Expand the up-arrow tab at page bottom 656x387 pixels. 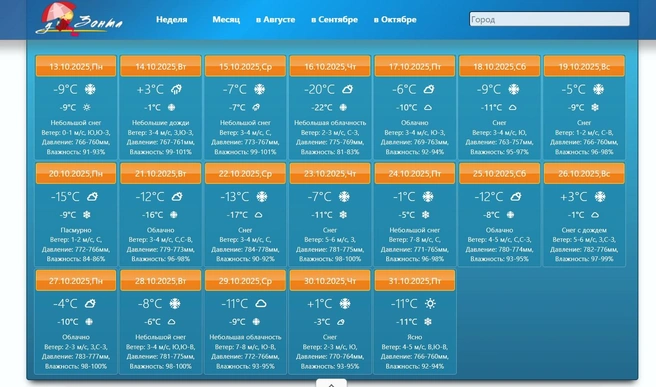331,383
